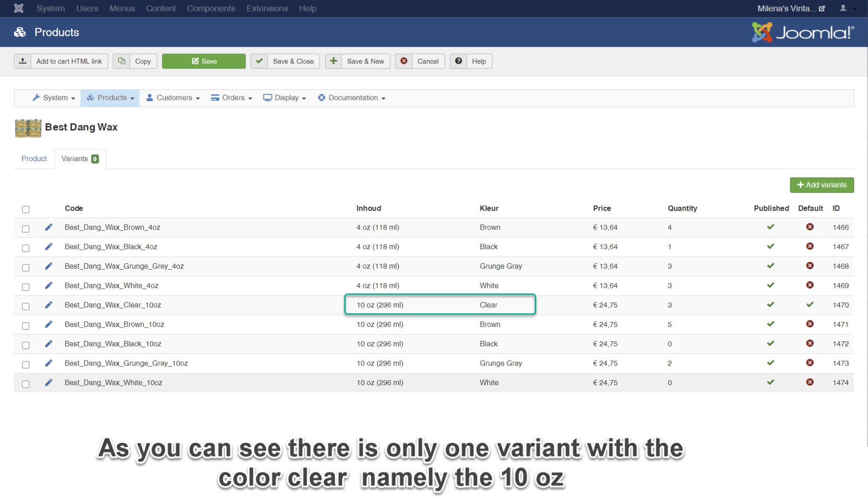This screenshot has width=868, height=503.
Task: Open Milena's Vinta... site link
Action: 791,8
